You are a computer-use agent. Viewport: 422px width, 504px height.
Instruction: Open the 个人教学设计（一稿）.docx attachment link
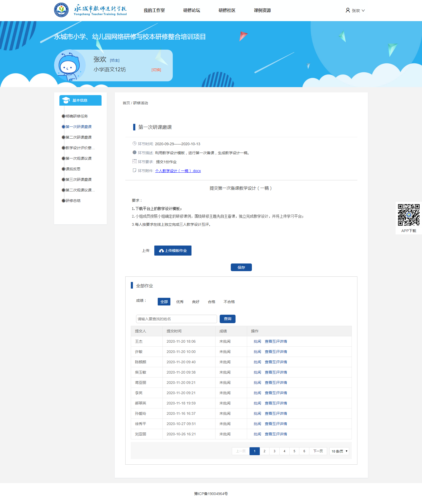pyautogui.click(x=178, y=171)
